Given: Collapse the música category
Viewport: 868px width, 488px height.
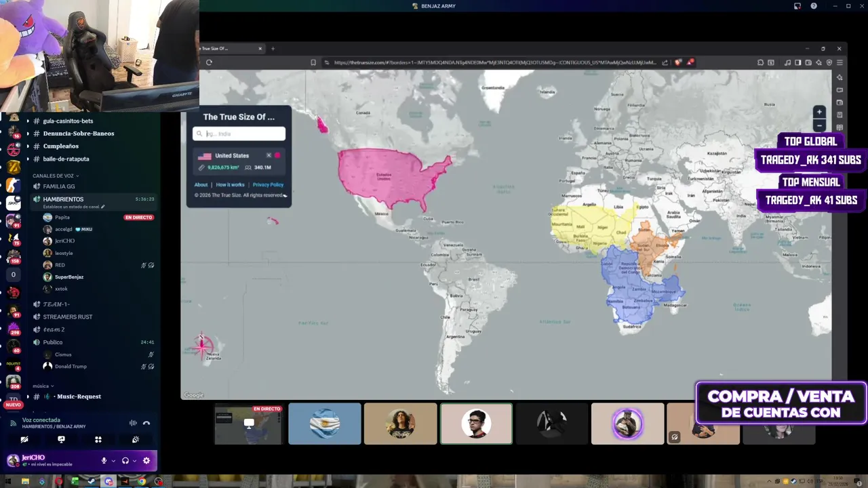Looking at the screenshot, I should tap(43, 386).
